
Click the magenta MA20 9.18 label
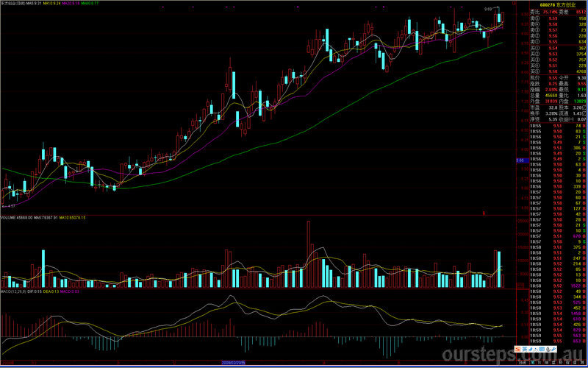click(x=71, y=4)
